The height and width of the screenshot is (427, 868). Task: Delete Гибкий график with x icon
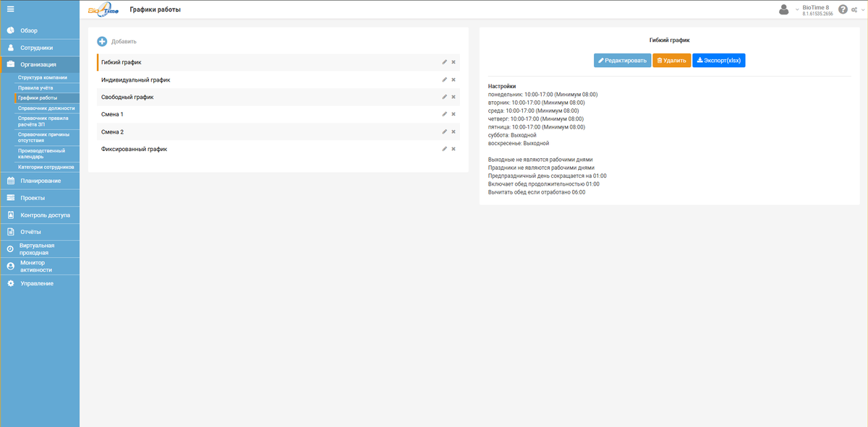(x=454, y=62)
